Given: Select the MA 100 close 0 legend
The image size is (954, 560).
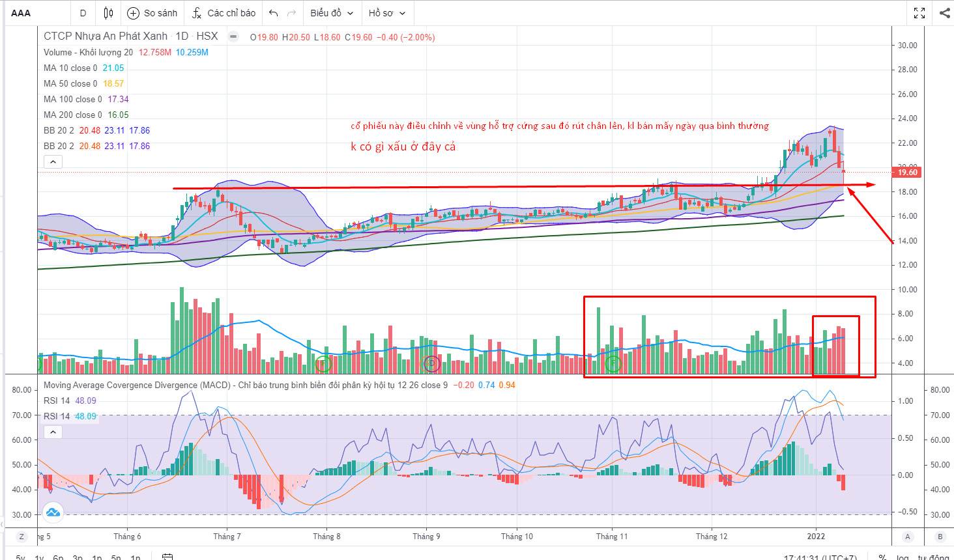Looking at the screenshot, I should tap(73, 99).
